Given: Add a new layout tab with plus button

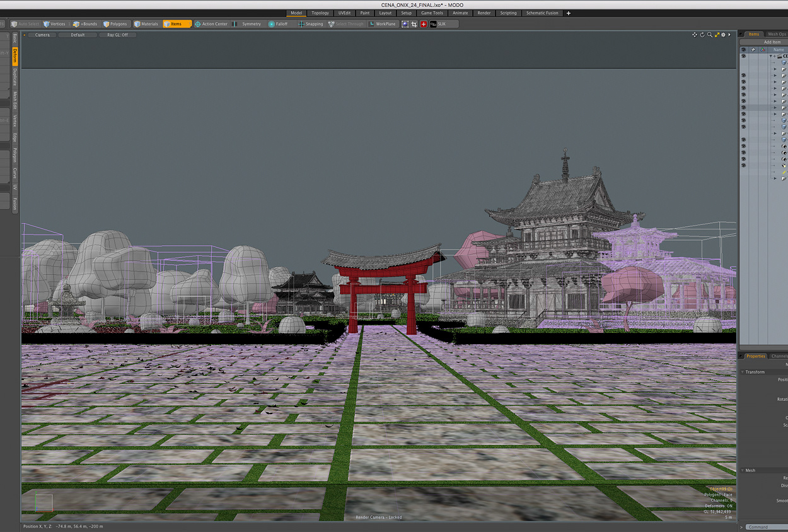Looking at the screenshot, I should click(x=569, y=13).
